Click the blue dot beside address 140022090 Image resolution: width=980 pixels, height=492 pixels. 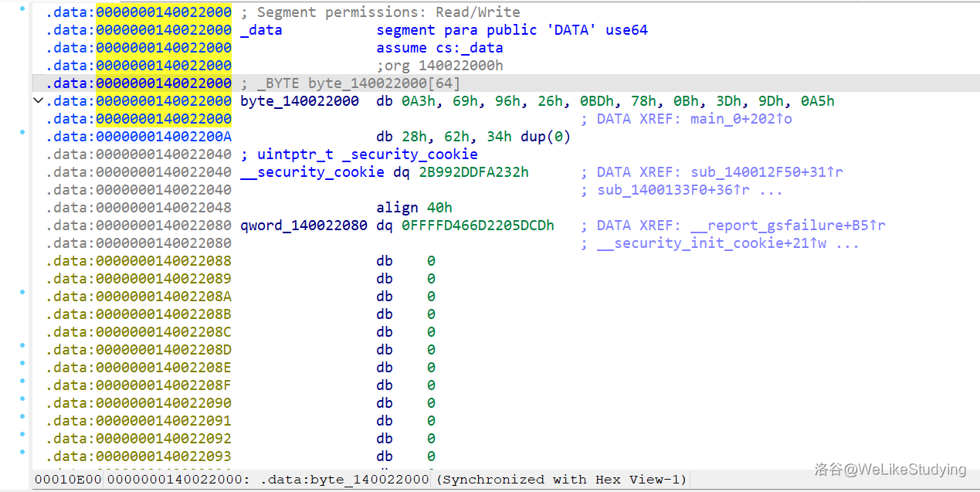(22, 399)
